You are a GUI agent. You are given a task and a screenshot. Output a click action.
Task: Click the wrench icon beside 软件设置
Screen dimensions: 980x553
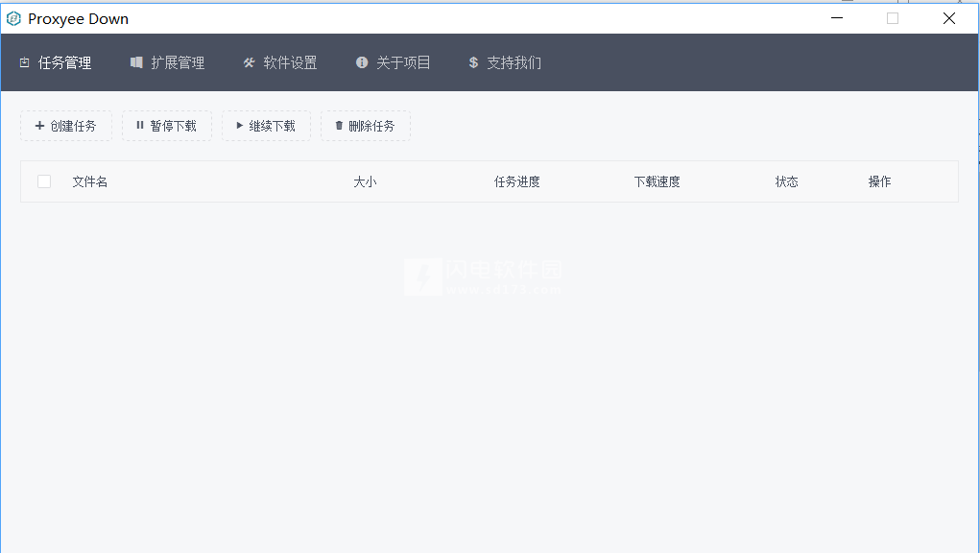tap(250, 62)
